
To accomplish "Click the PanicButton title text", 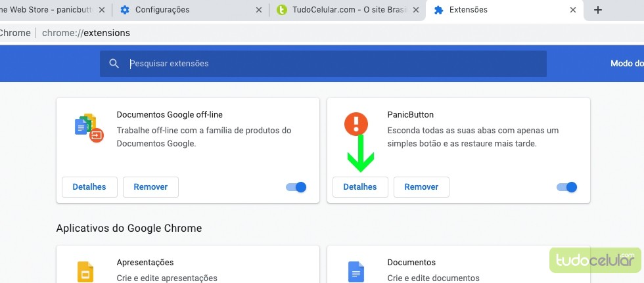I will click(x=410, y=114).
